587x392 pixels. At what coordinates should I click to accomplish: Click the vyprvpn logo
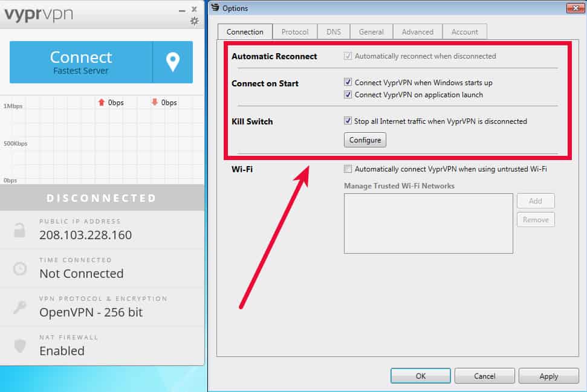pyautogui.click(x=39, y=14)
